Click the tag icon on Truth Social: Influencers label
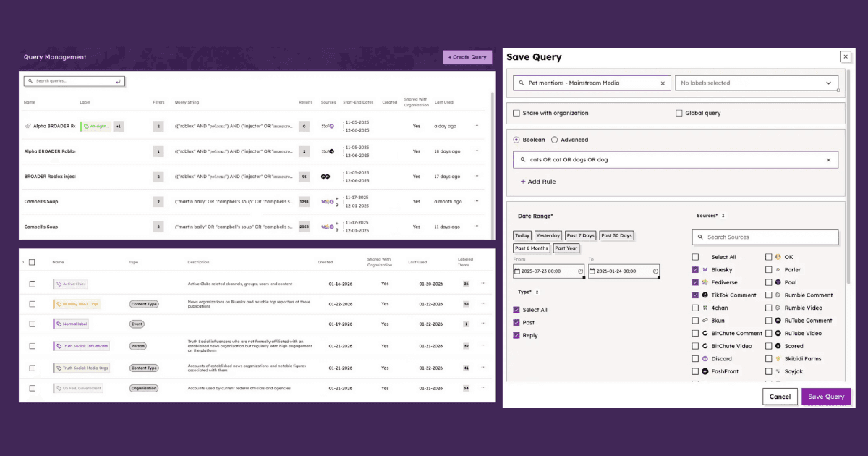This screenshot has width=868, height=456. 59,347
